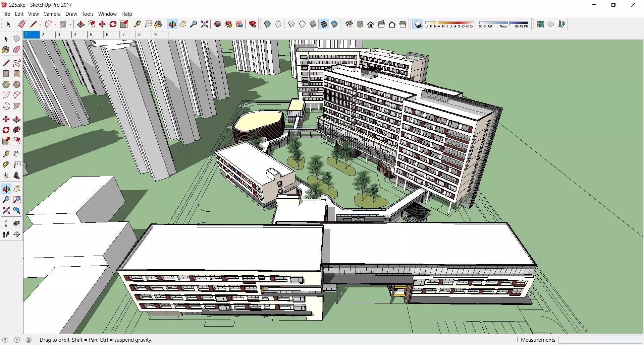Open the File menu
The height and width of the screenshot is (345, 644).
coord(6,14)
